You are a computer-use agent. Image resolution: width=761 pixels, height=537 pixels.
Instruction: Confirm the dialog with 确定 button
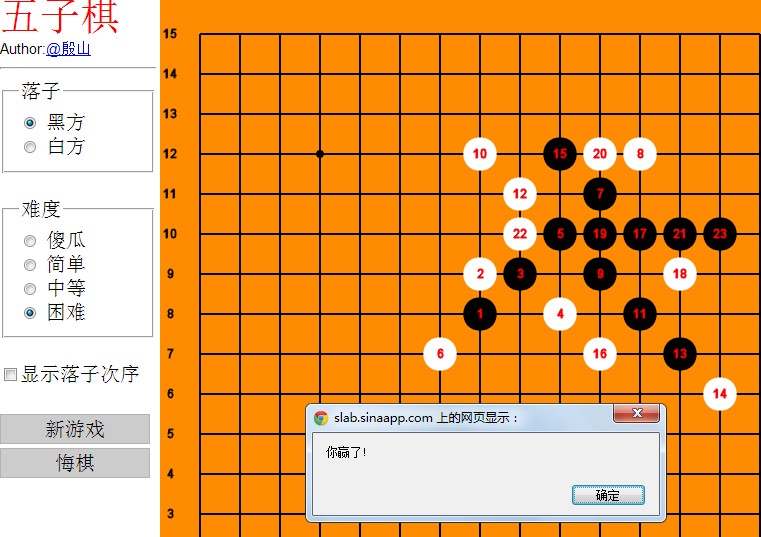pos(608,495)
